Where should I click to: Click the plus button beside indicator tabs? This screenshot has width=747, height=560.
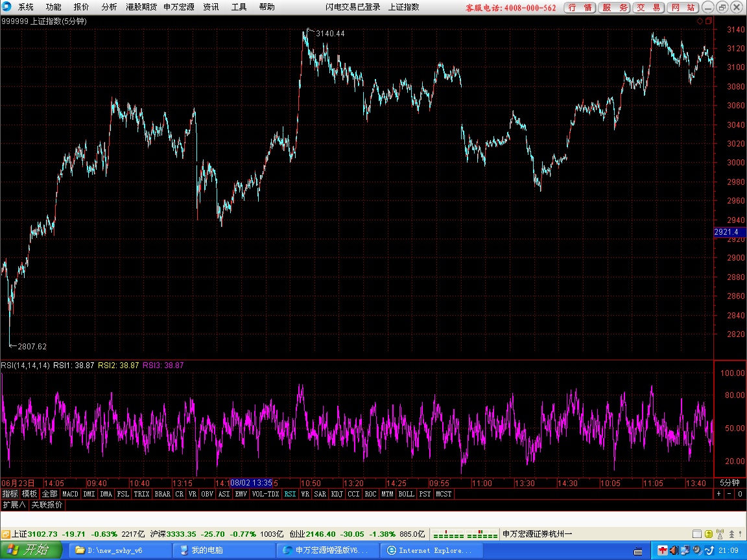tap(719, 494)
